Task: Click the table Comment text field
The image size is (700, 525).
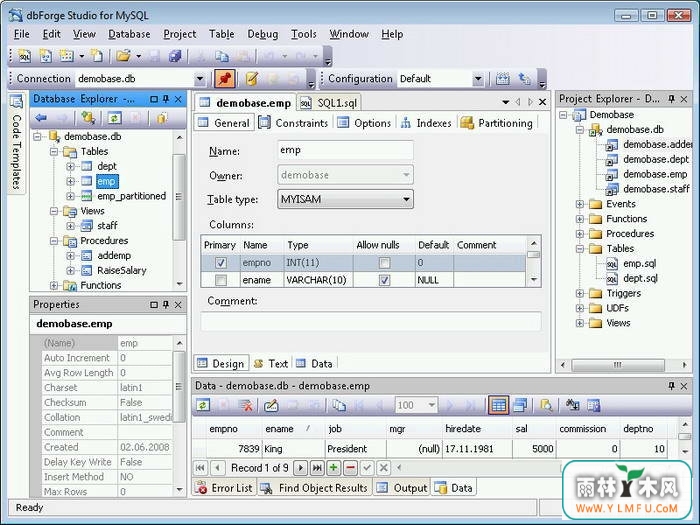Action: pos(371,321)
